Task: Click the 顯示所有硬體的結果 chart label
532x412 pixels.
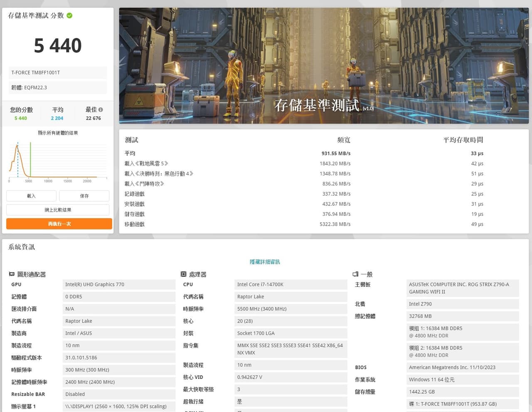Action: tap(58, 133)
